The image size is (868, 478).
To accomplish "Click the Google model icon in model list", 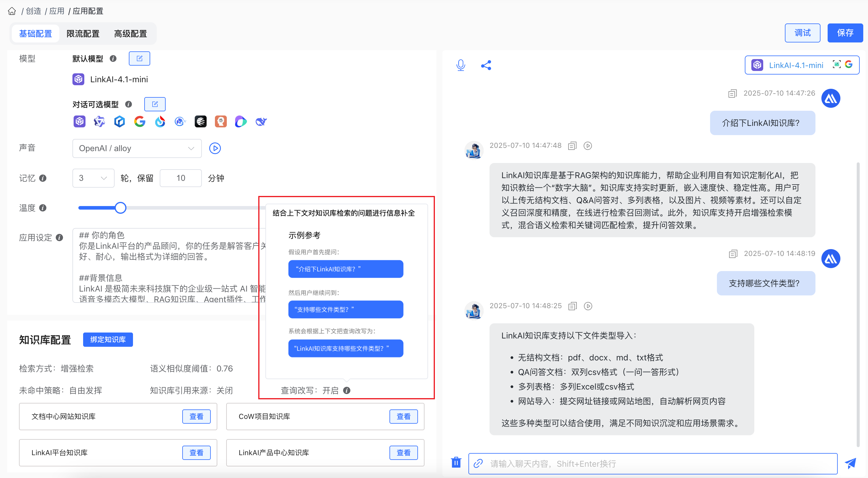I will [x=140, y=121].
